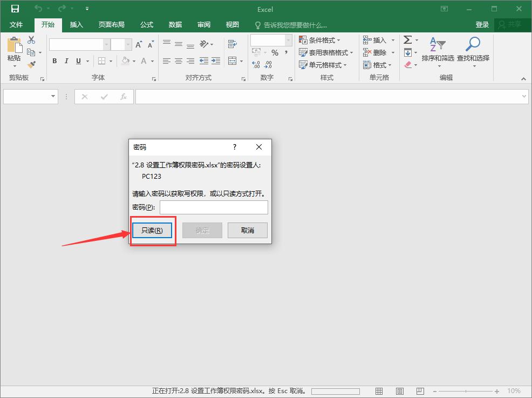The width and height of the screenshot is (532, 398).
Task: Switch to Page Layout view in status bar
Action: tap(400, 391)
